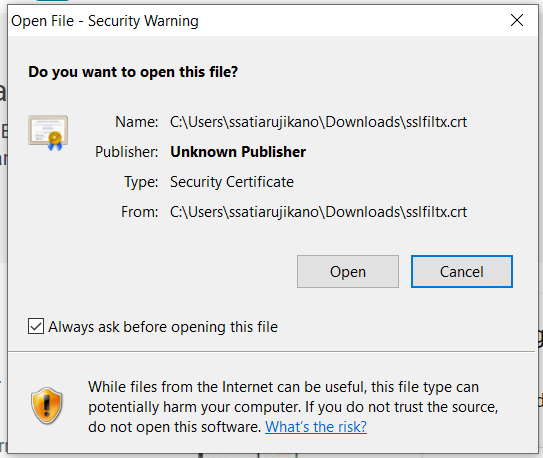Click the 'Name:' field label
Screen dimensions: 543x458
[x=136, y=122]
